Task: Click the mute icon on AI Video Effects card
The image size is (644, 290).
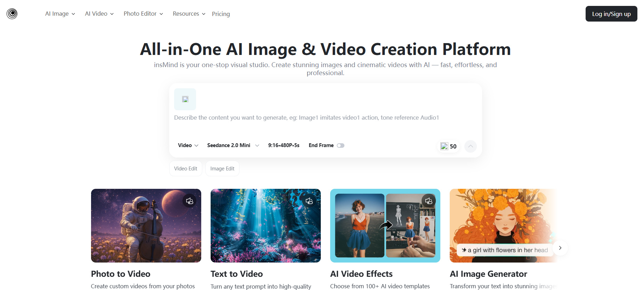Action: click(x=429, y=201)
